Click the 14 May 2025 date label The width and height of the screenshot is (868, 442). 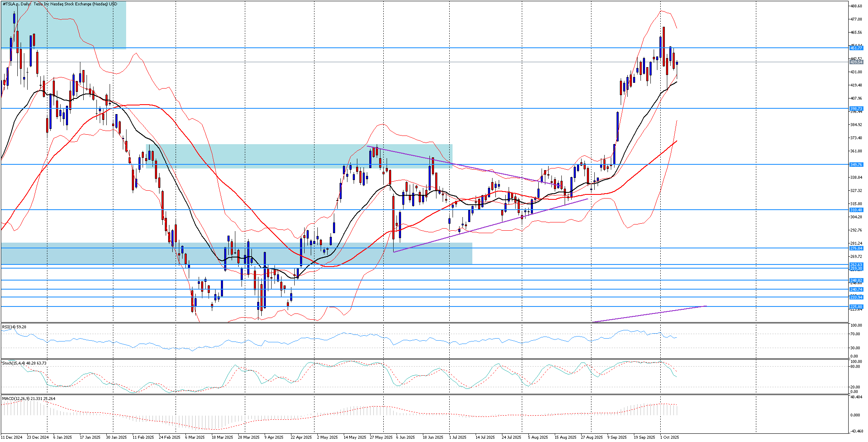coord(355,437)
